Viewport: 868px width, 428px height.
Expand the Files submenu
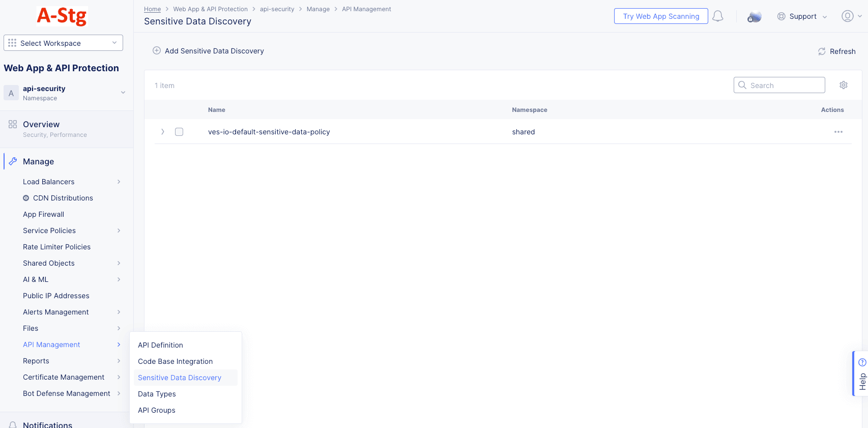click(x=119, y=328)
